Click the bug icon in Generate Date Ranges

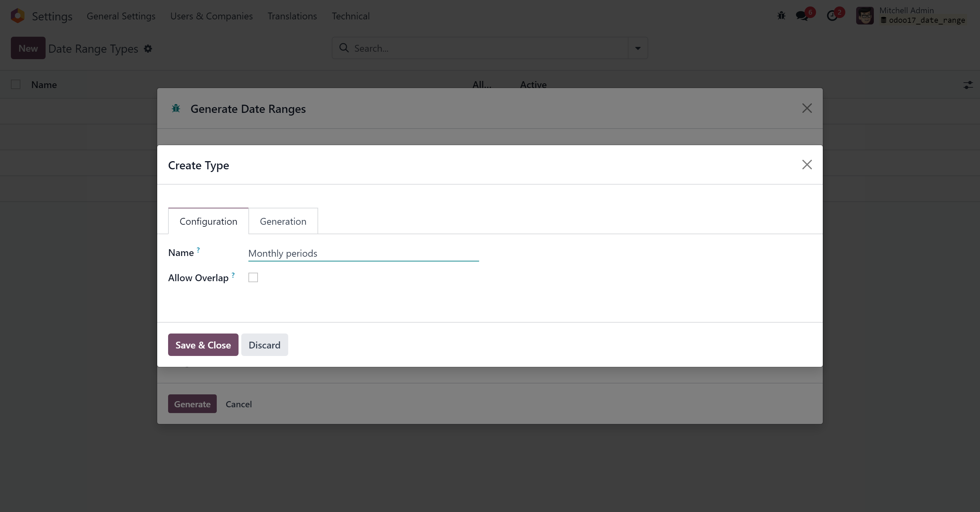[x=176, y=109]
